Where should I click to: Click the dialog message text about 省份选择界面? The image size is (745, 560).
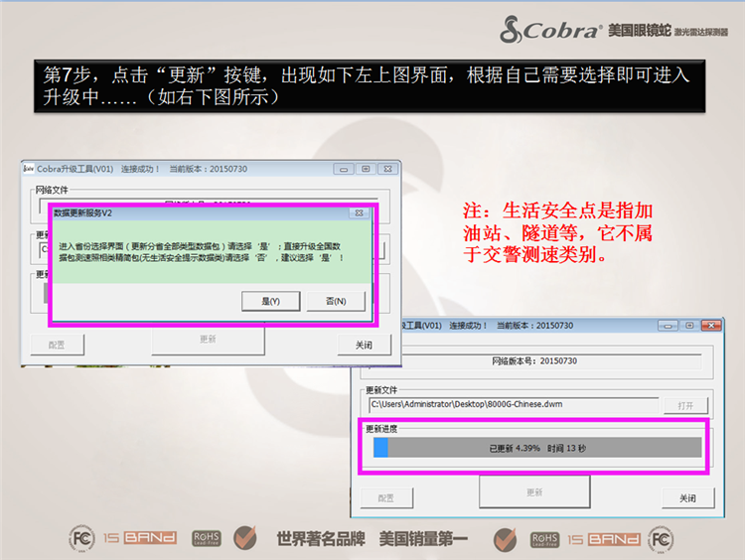(202, 252)
